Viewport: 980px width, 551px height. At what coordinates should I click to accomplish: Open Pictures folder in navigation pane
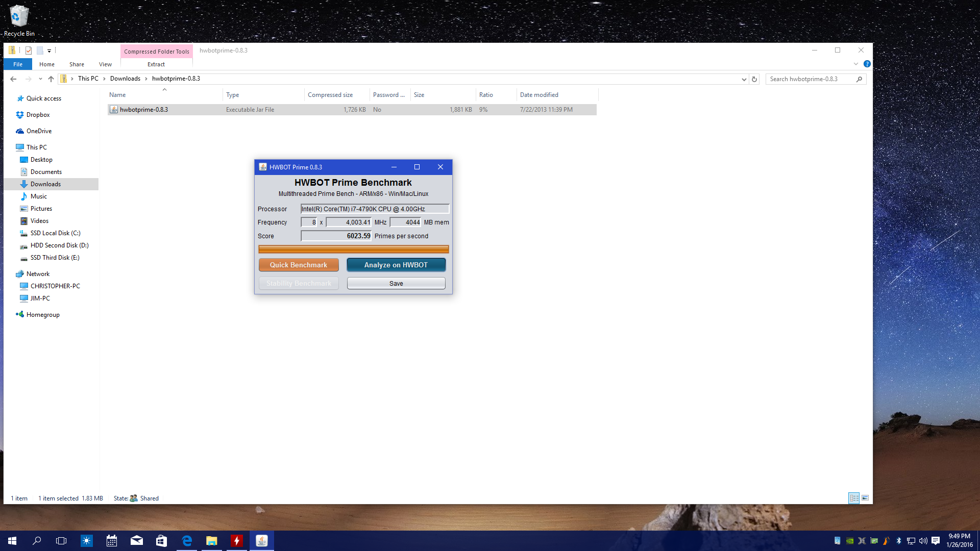41,209
